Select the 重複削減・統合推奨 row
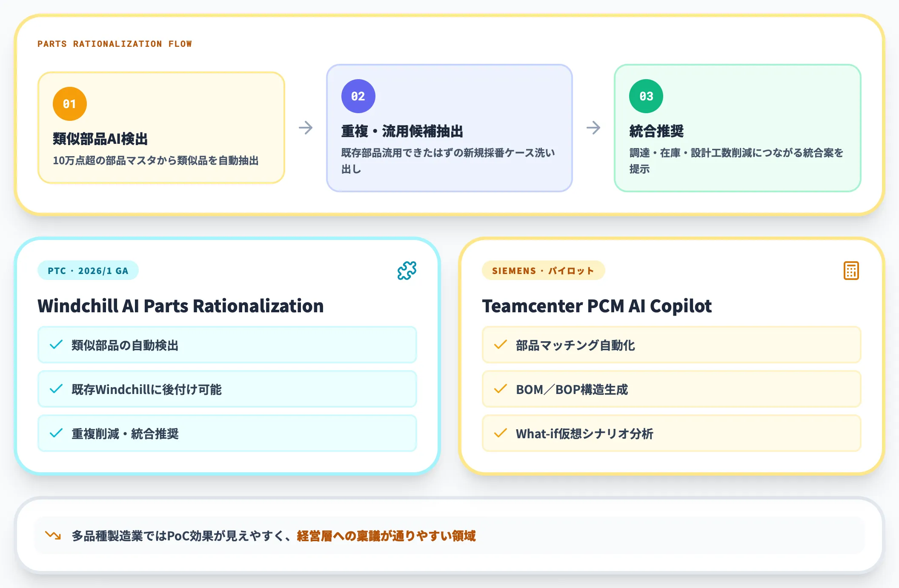 pos(227,433)
